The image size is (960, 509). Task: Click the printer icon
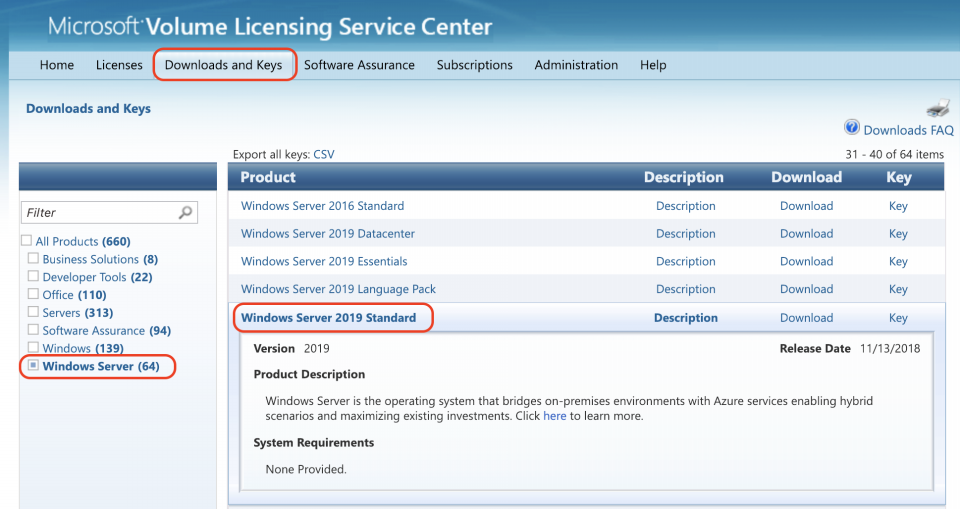click(x=937, y=108)
